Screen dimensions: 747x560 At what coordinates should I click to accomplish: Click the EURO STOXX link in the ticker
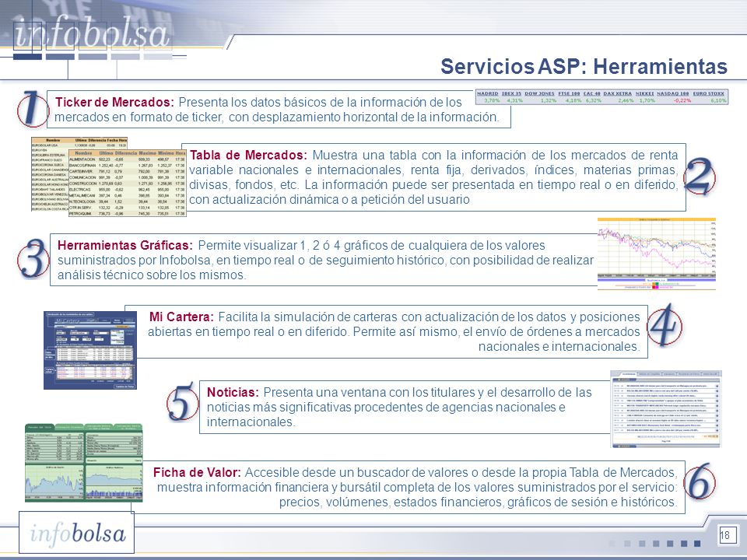[x=708, y=94]
